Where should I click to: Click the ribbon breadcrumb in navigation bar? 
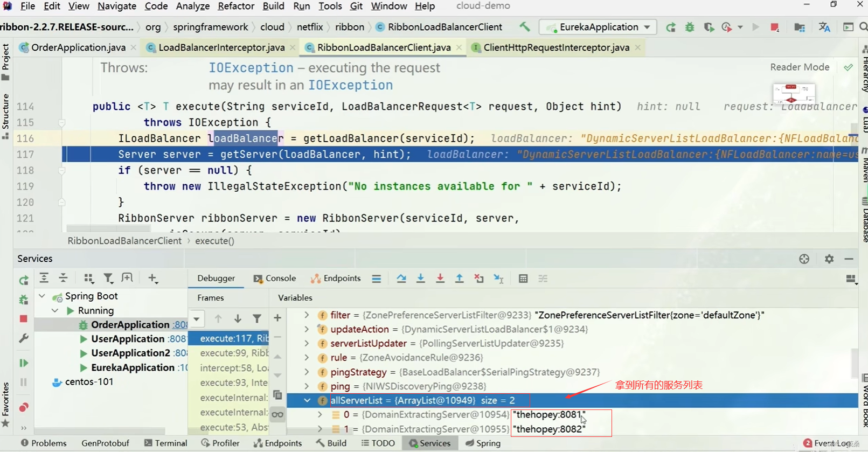[350, 27]
